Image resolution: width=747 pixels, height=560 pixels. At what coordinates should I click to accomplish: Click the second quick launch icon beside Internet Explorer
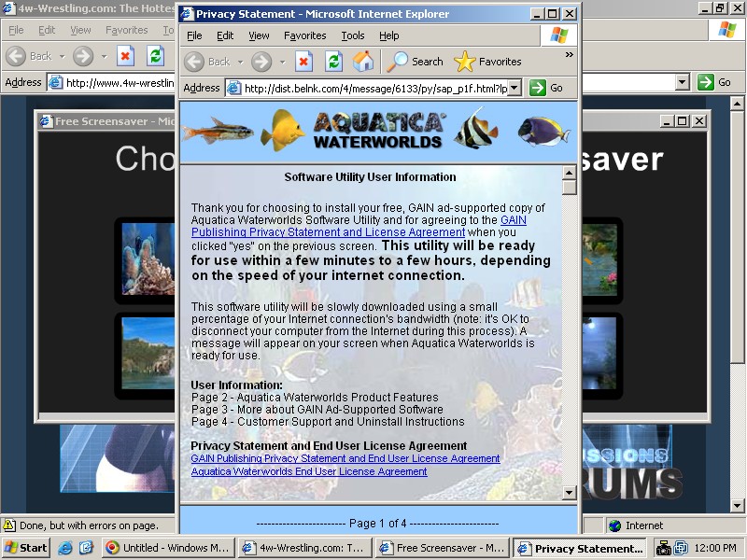(86, 548)
